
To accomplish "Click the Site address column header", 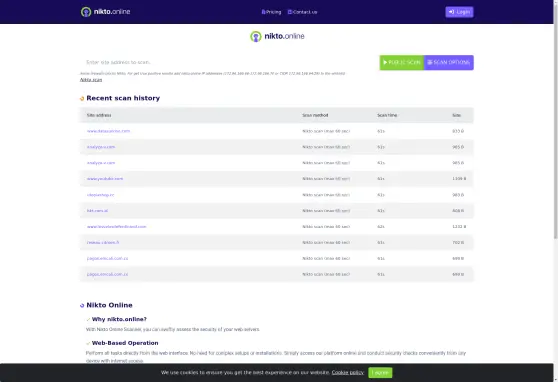I will click(x=99, y=115).
